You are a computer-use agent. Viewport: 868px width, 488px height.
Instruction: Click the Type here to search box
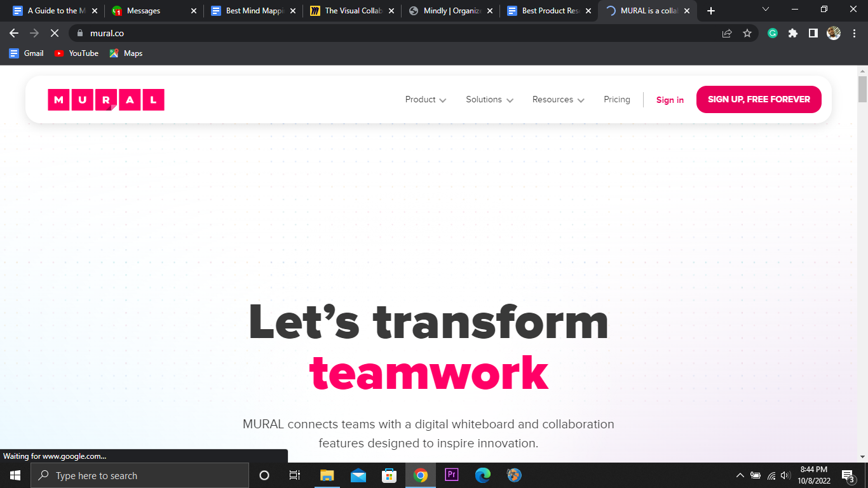140,475
